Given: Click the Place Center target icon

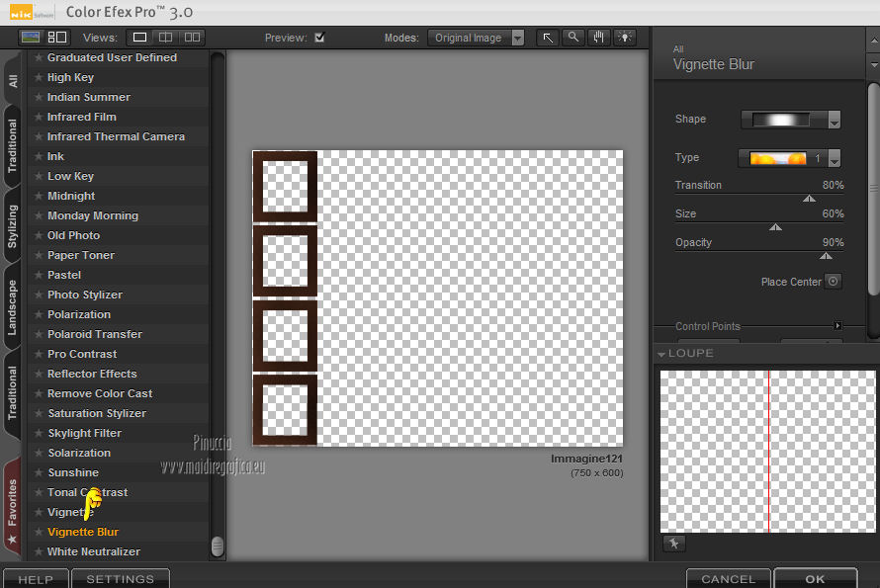Looking at the screenshot, I should pos(833,282).
